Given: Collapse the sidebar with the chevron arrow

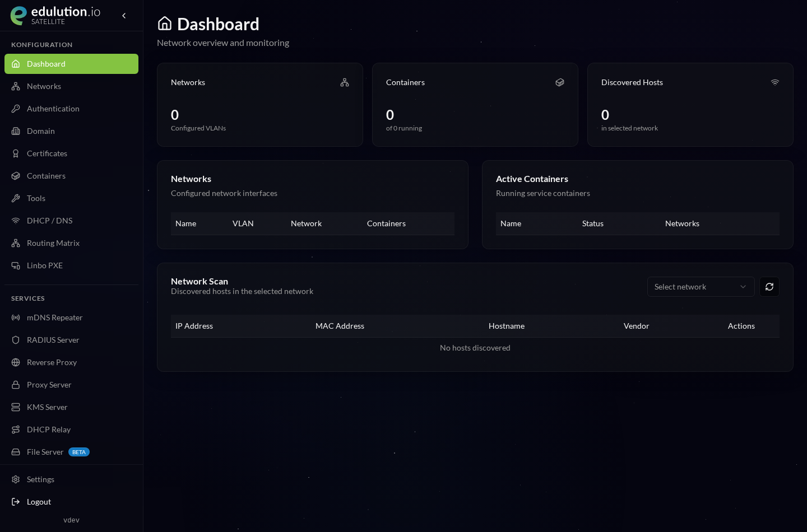Looking at the screenshot, I should point(124,16).
